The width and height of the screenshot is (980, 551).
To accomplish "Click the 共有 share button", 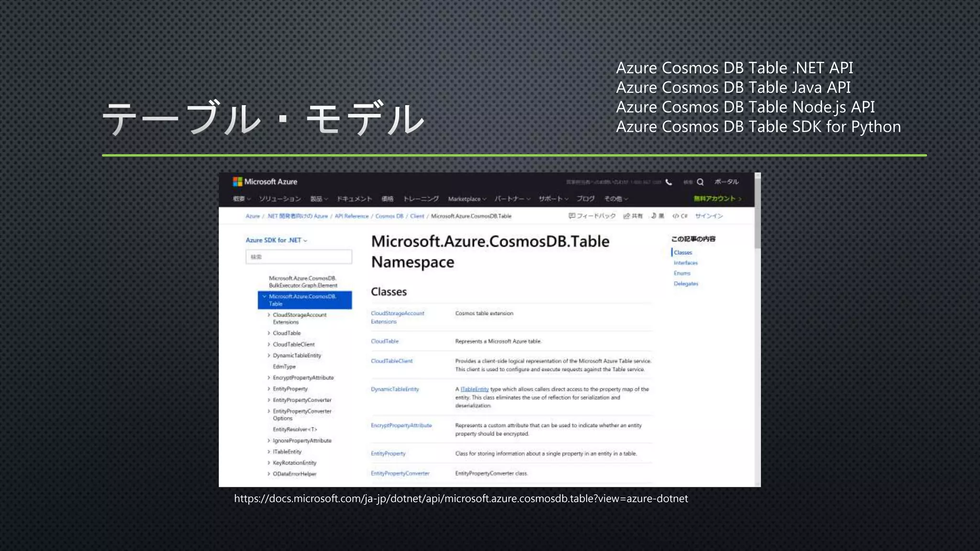I will (633, 216).
